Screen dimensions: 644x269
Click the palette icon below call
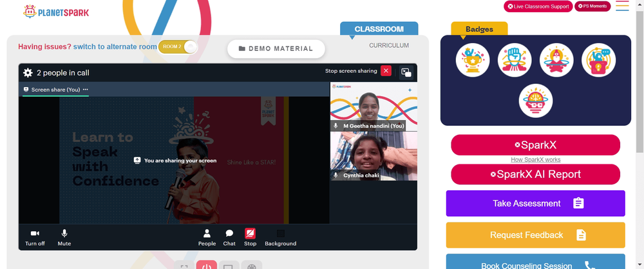click(x=251, y=265)
